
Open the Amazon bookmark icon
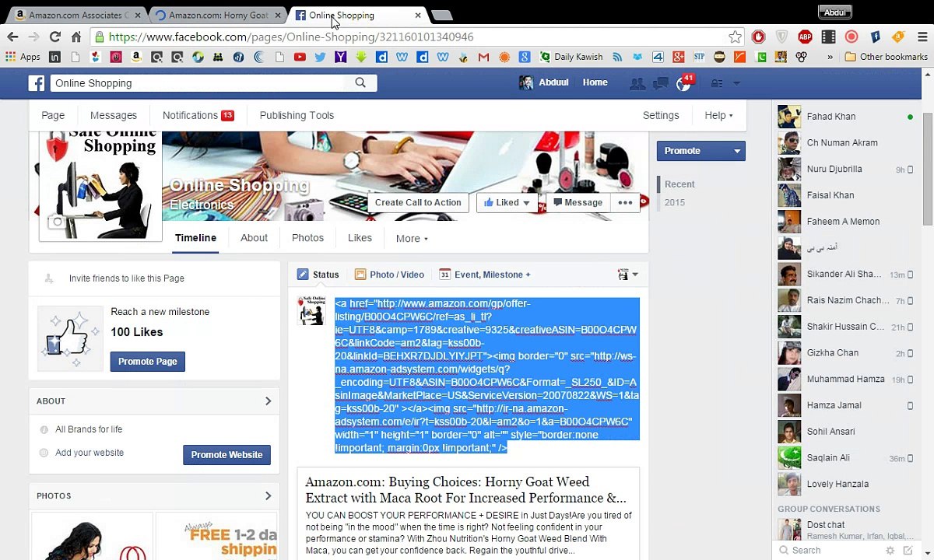pyautogui.click(x=136, y=57)
